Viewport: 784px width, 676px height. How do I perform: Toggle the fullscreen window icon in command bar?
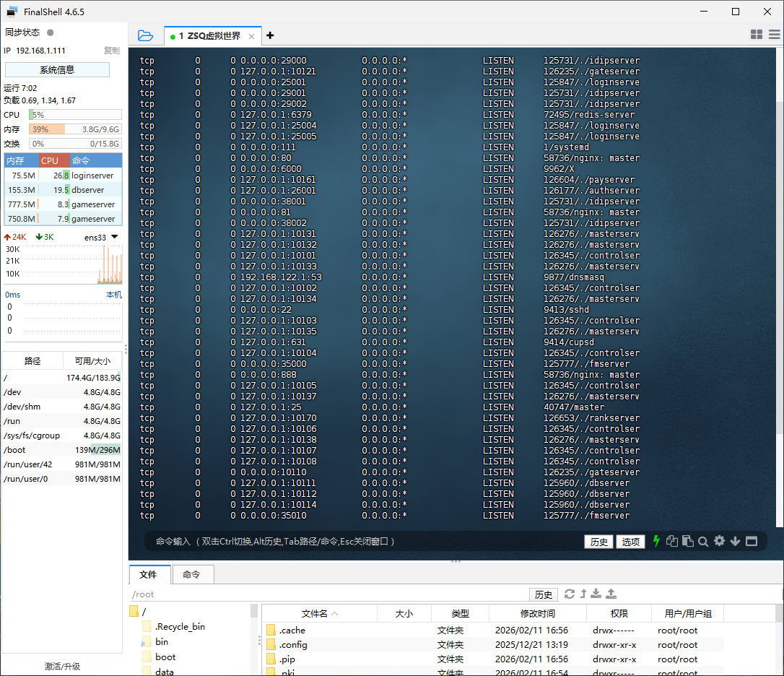tap(751, 541)
